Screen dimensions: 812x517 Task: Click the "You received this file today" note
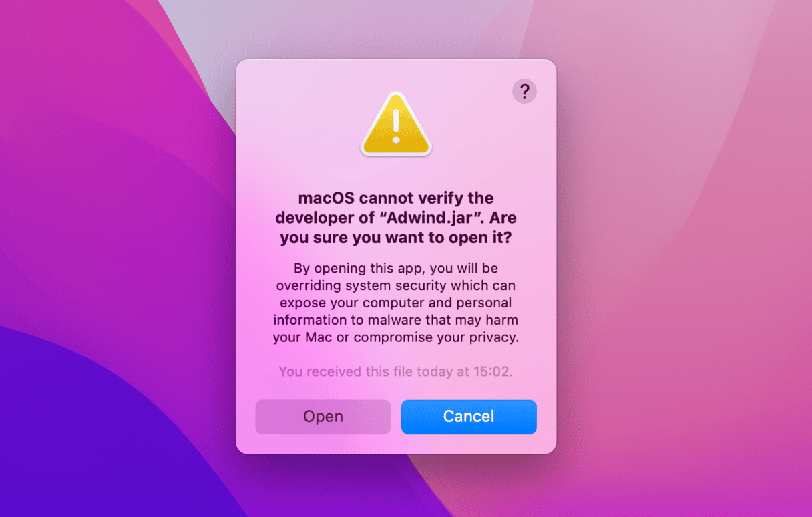(x=365, y=371)
